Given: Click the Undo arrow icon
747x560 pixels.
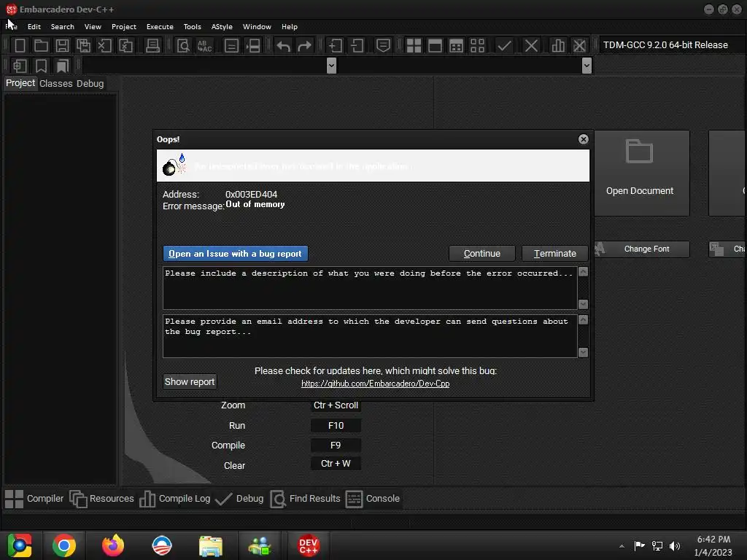Looking at the screenshot, I should [284, 46].
